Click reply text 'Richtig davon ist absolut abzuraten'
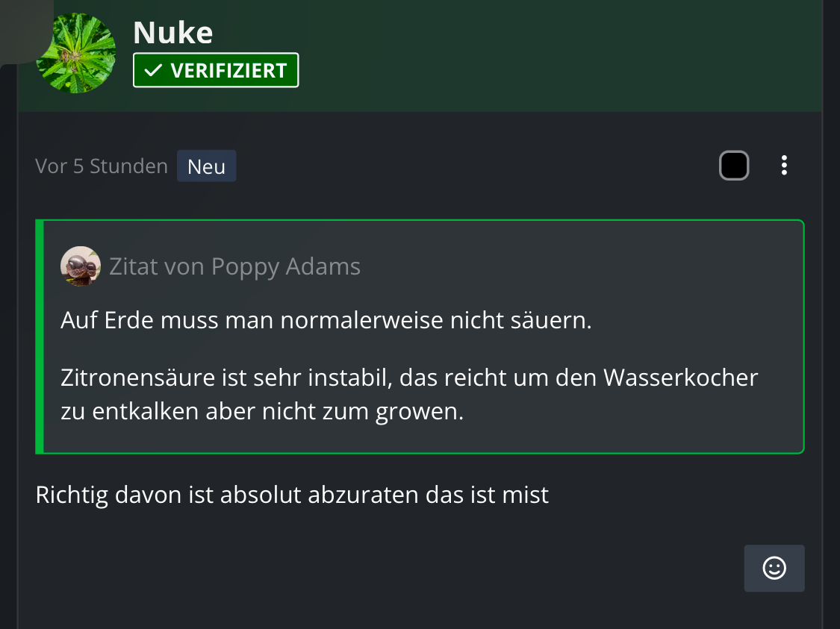This screenshot has height=629, width=840. click(292, 495)
